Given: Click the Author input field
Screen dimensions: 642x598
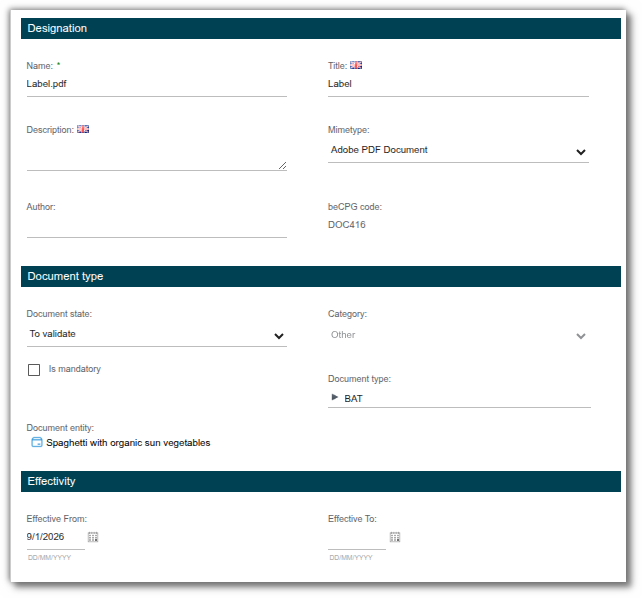Looking at the screenshot, I should click(x=156, y=226).
